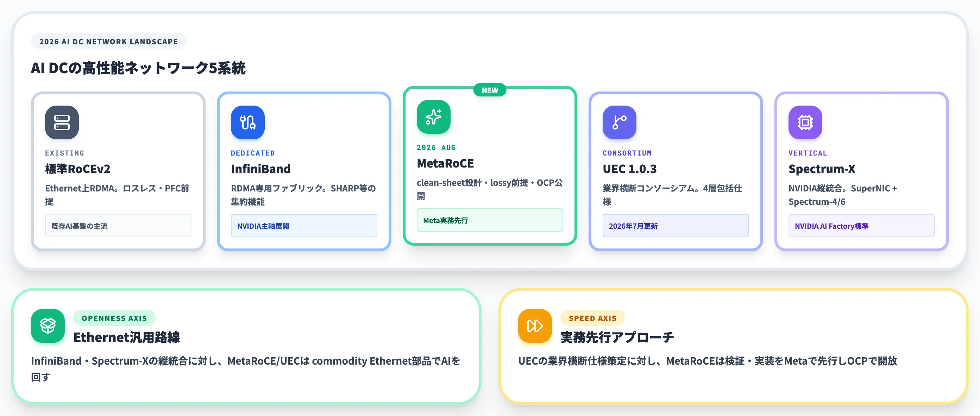Click the InfiniBand card title

click(260, 169)
